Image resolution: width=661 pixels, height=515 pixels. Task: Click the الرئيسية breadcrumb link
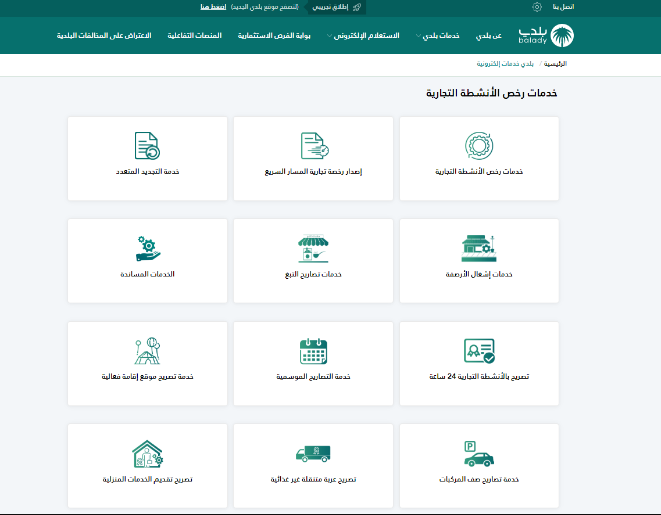pos(555,64)
